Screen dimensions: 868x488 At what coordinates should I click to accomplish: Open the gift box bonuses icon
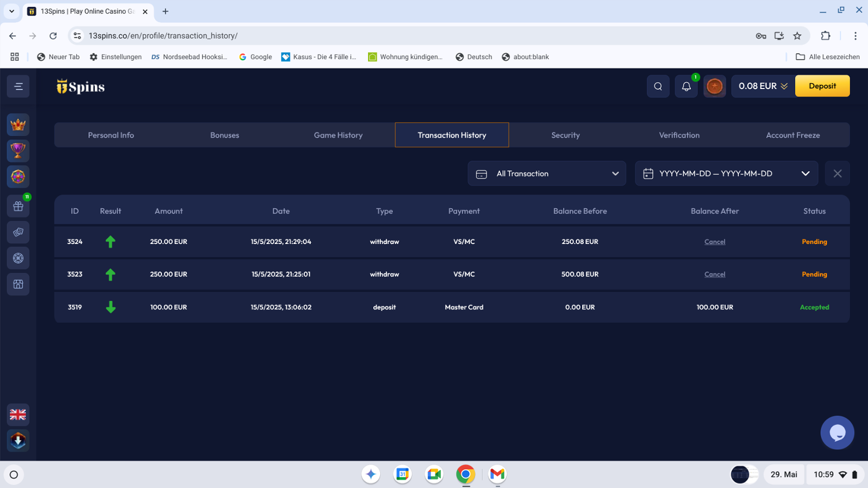tap(18, 206)
